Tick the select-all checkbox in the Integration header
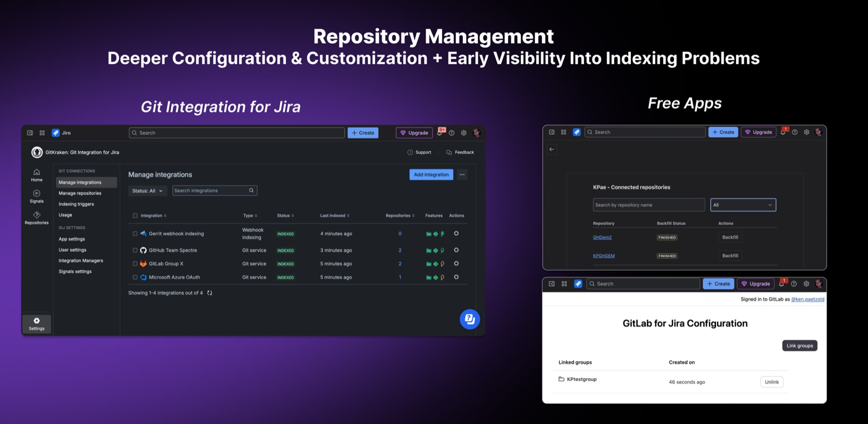This screenshot has width=868, height=424. pos(135,216)
